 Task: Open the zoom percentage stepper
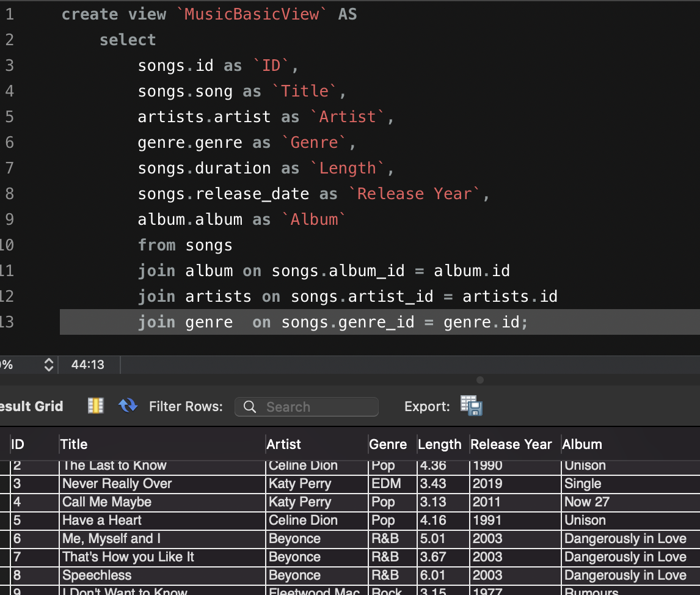(49, 365)
